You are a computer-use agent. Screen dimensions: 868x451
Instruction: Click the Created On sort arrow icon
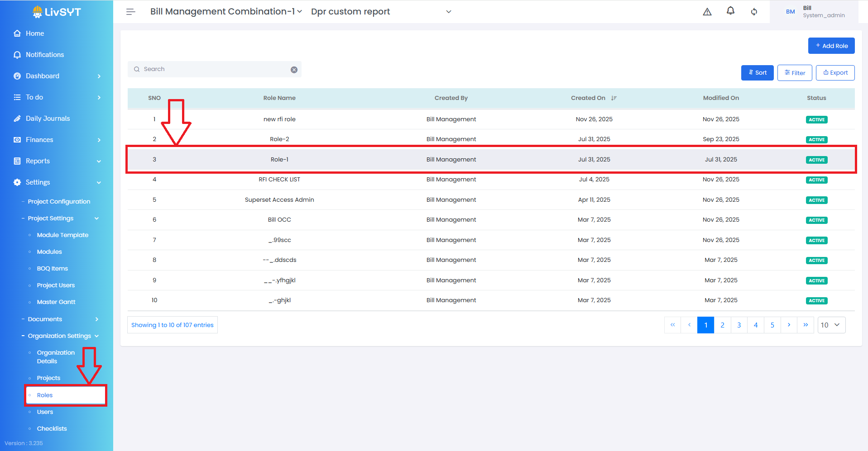[614, 98]
